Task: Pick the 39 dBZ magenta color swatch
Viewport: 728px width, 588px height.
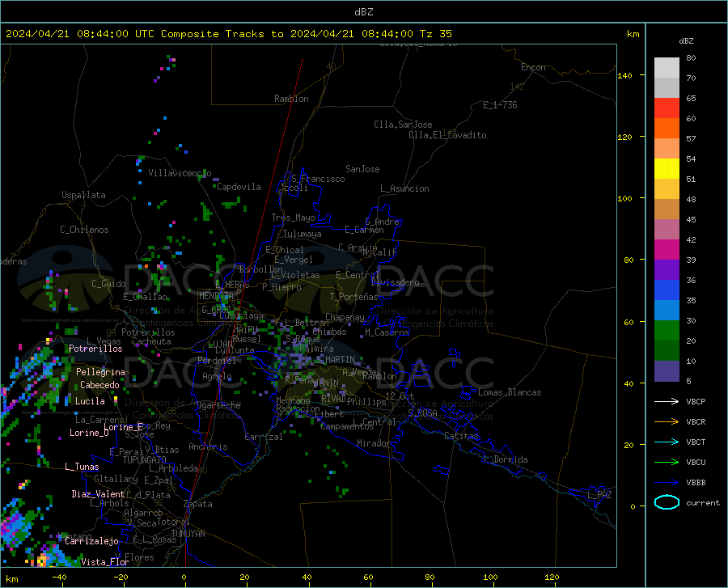Action: click(x=667, y=250)
